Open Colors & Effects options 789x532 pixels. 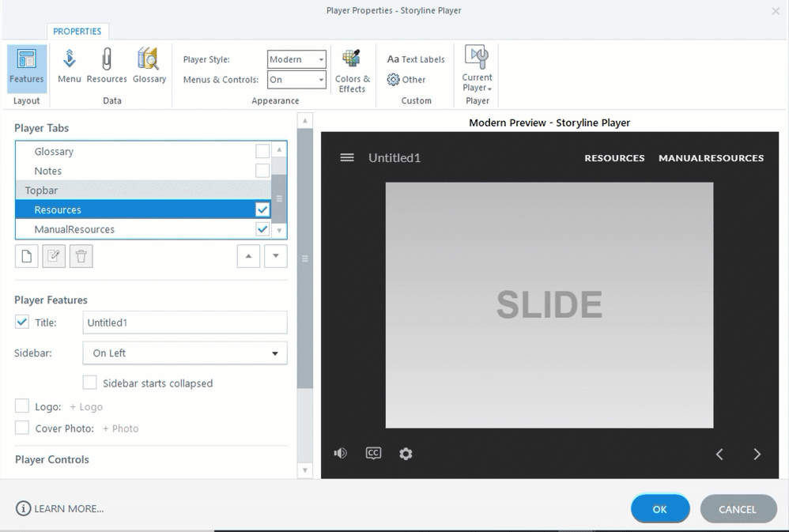[x=352, y=70]
